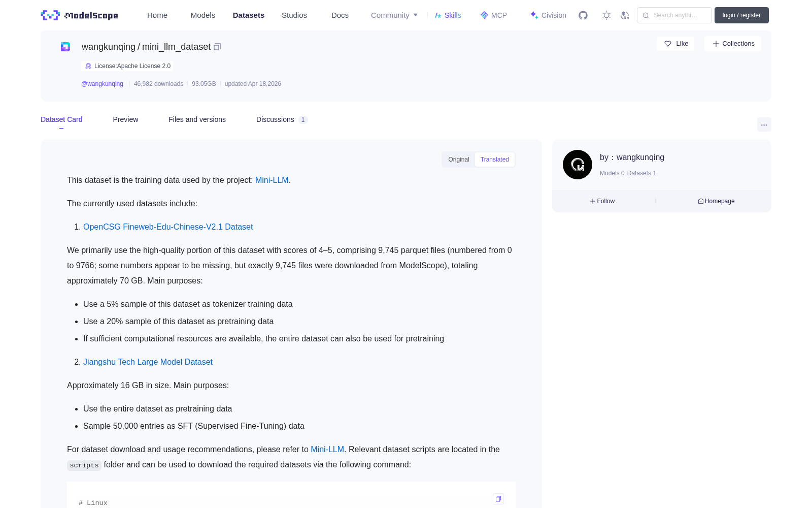
Task: Open OpenCSG Fineweb-Edu-Chinese-V2.1 Dataset link
Action: pyautogui.click(x=168, y=227)
